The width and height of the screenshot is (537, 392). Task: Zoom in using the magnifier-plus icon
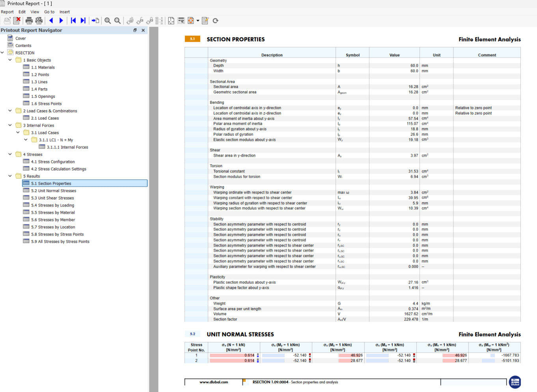108,21
